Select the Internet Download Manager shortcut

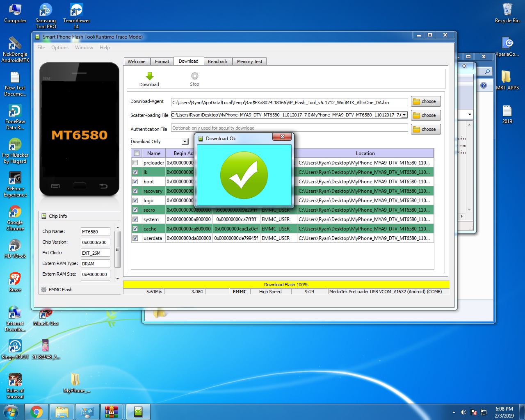coord(15,319)
